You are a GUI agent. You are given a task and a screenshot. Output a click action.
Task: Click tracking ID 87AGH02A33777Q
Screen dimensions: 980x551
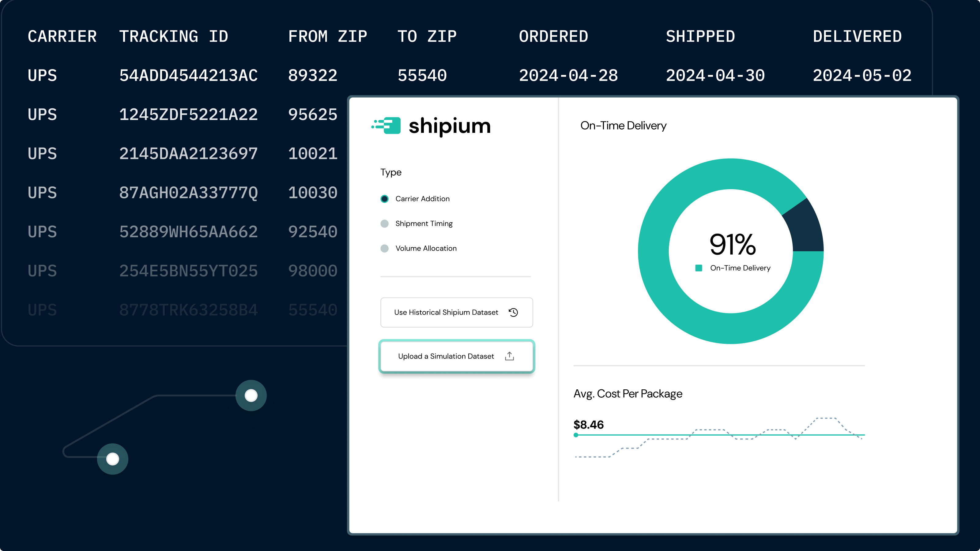[x=188, y=193]
